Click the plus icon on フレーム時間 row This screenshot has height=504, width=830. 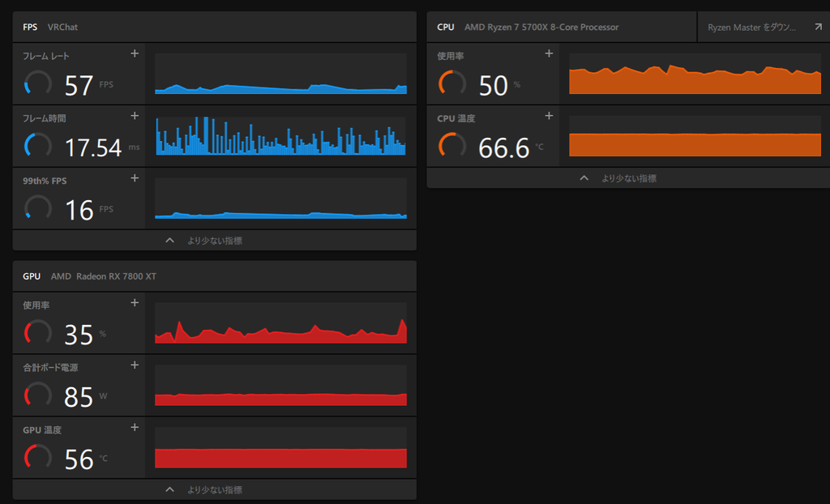135,116
